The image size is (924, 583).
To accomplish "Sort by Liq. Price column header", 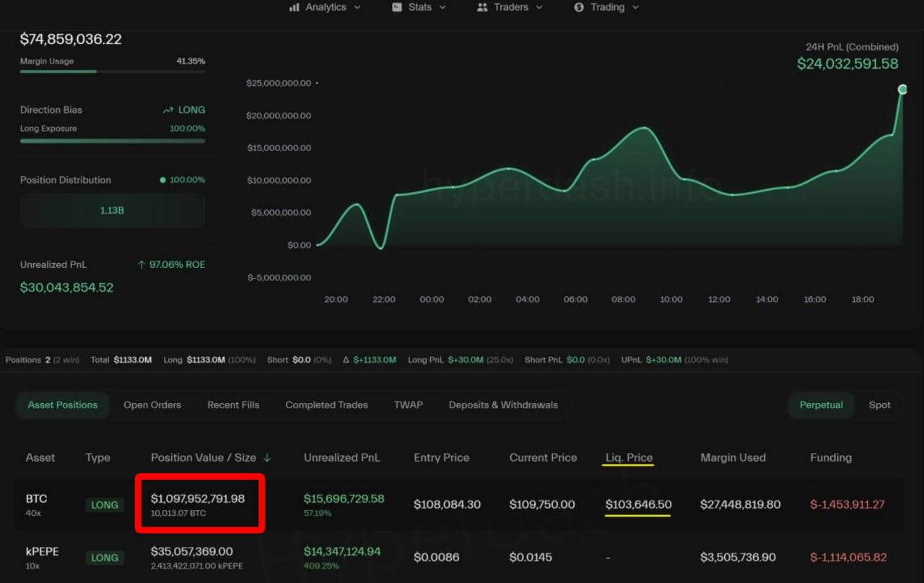I will tap(629, 458).
